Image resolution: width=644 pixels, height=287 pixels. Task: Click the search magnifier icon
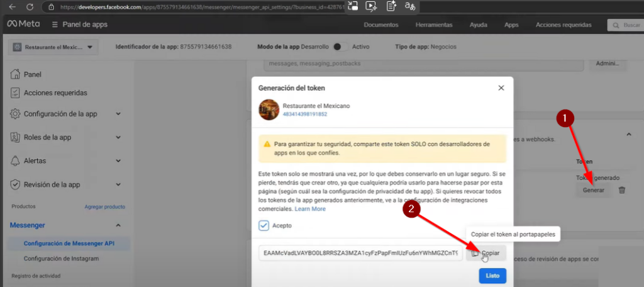(616, 25)
